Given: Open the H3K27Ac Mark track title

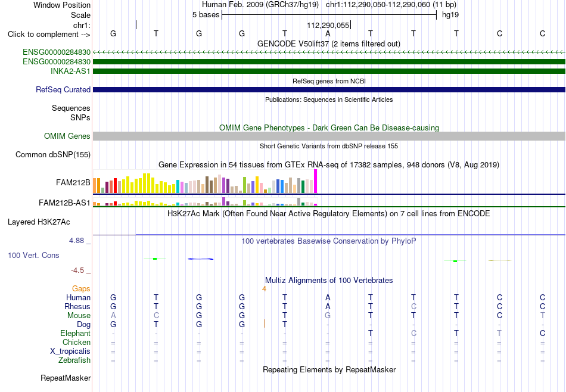Looking at the screenshot, I should 329,214.
